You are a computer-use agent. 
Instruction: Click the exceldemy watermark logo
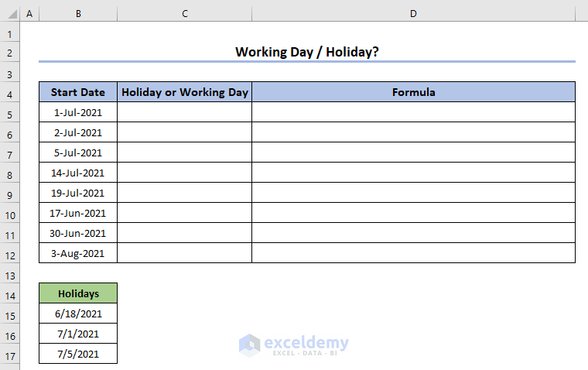[x=294, y=344]
